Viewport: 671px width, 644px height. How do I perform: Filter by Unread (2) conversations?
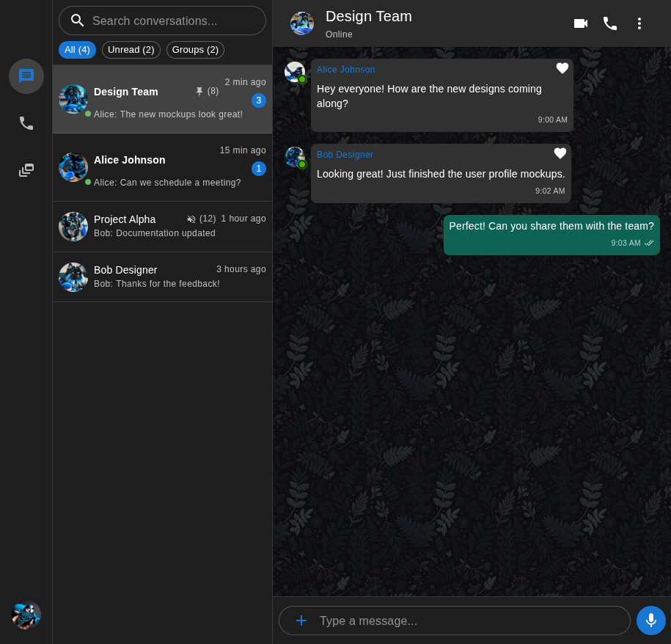[131, 50]
